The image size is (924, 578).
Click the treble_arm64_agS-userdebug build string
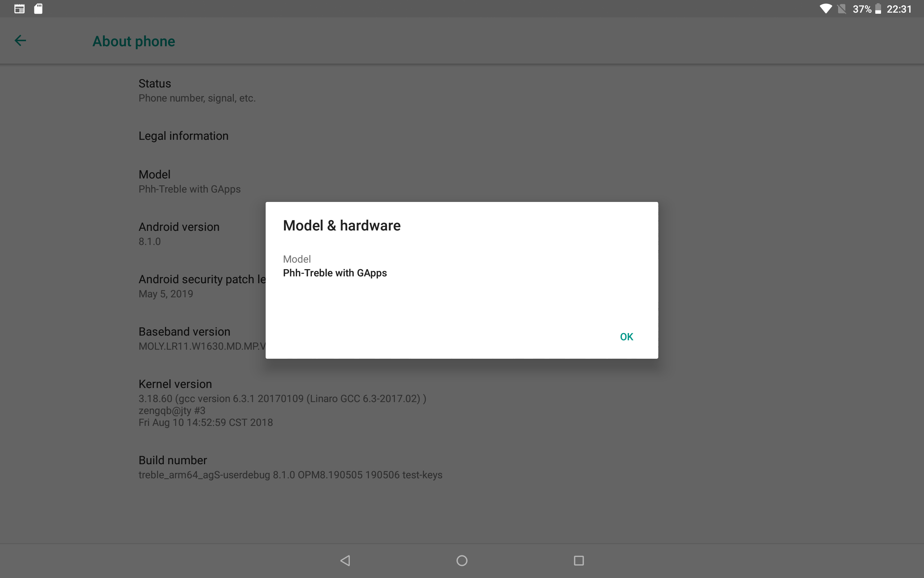click(291, 475)
